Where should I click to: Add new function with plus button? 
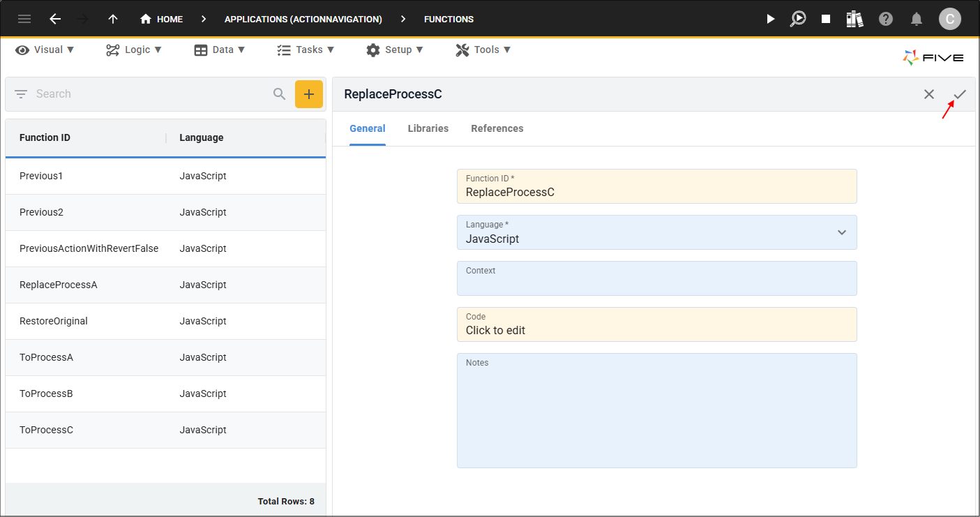(309, 94)
